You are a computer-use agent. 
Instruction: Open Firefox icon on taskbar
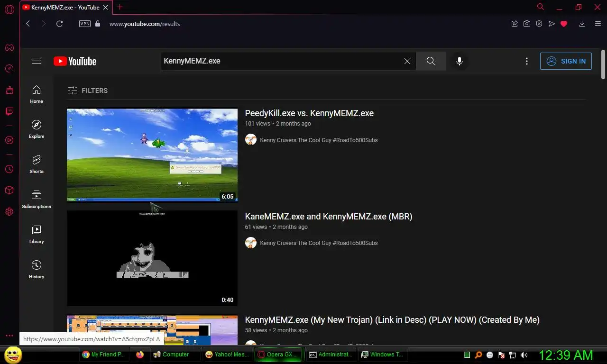pyautogui.click(x=139, y=355)
